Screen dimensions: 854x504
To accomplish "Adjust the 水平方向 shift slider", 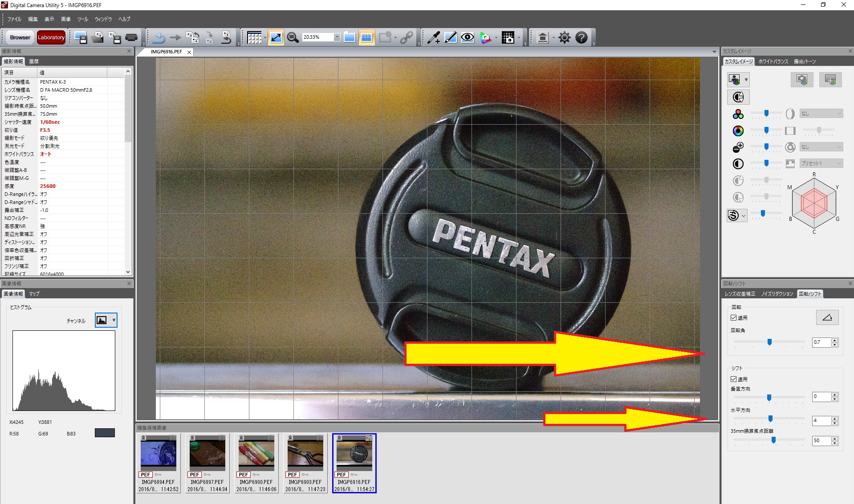I will (769, 419).
